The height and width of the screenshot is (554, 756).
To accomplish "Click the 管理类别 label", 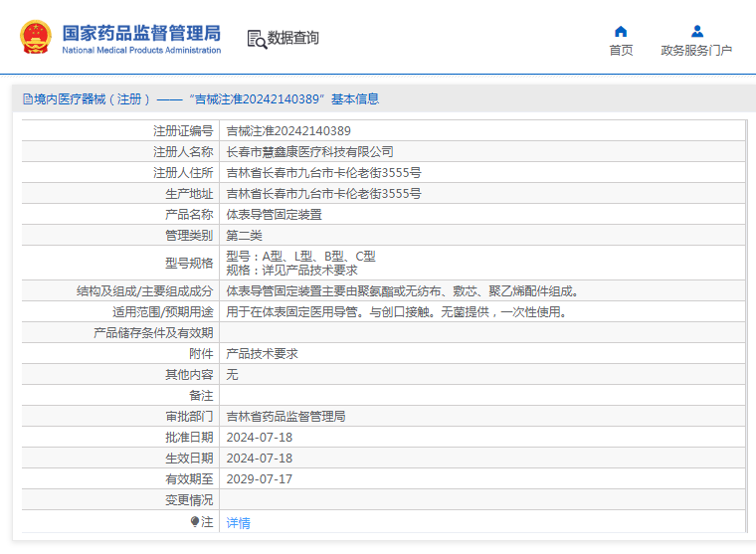I will click(x=189, y=236).
